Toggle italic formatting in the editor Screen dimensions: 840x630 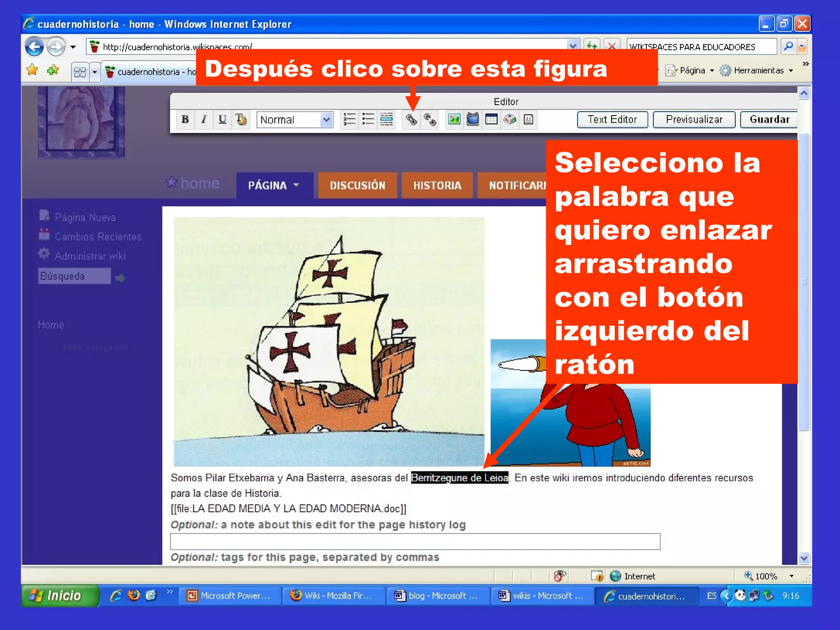(x=204, y=119)
